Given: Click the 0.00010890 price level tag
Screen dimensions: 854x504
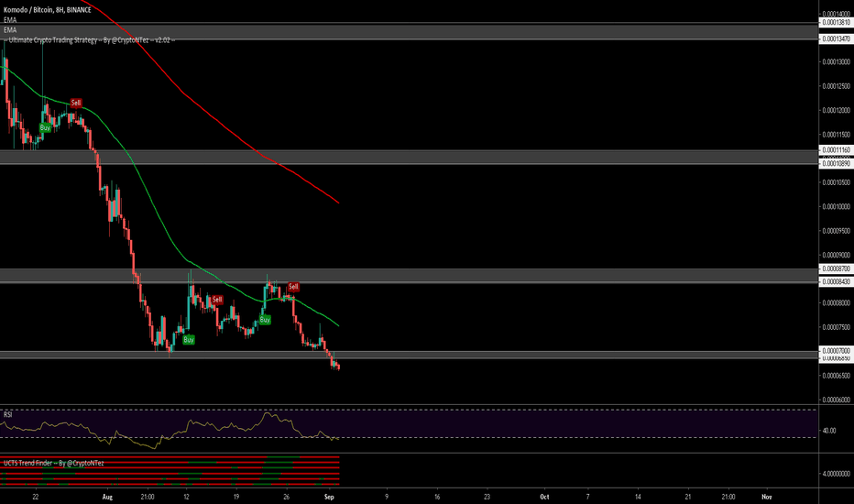Looking at the screenshot, I should pos(836,163).
